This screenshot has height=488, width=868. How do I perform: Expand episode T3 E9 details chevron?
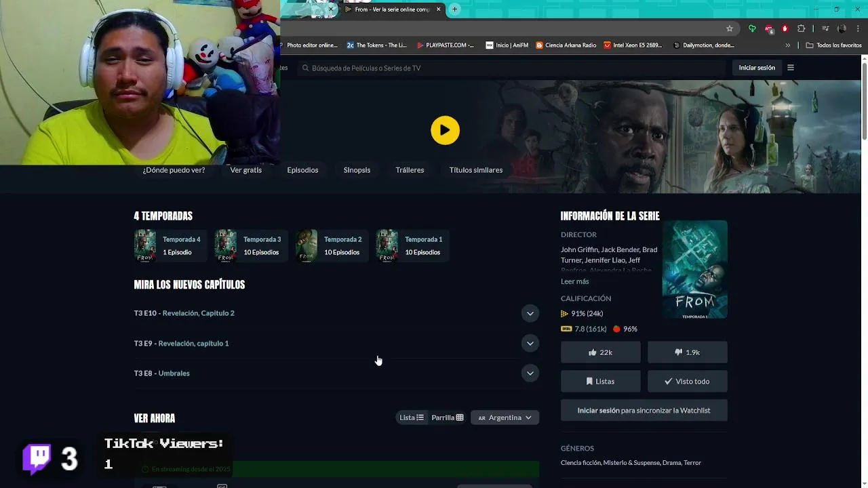(530, 343)
